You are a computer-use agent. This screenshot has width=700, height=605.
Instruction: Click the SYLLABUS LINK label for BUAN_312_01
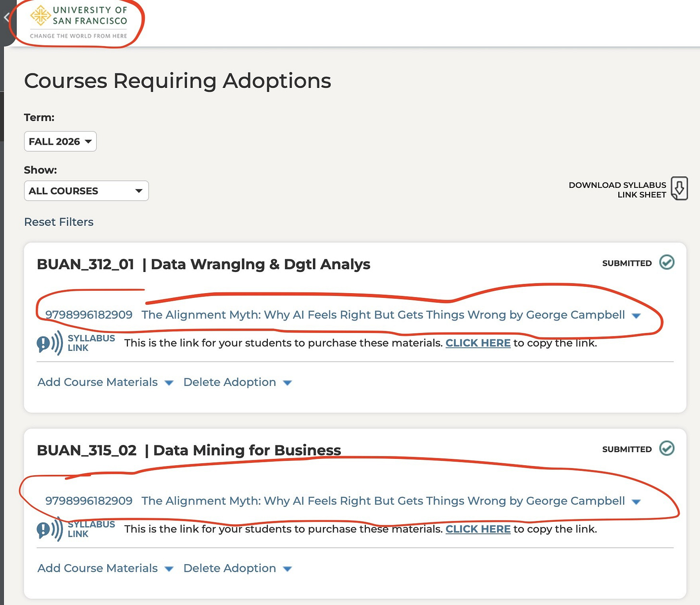[91, 343]
